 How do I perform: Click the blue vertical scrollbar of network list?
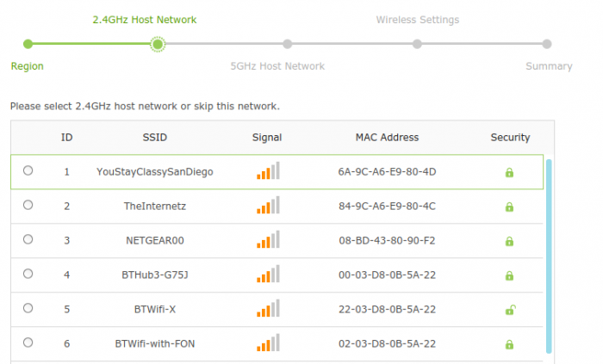(549, 256)
